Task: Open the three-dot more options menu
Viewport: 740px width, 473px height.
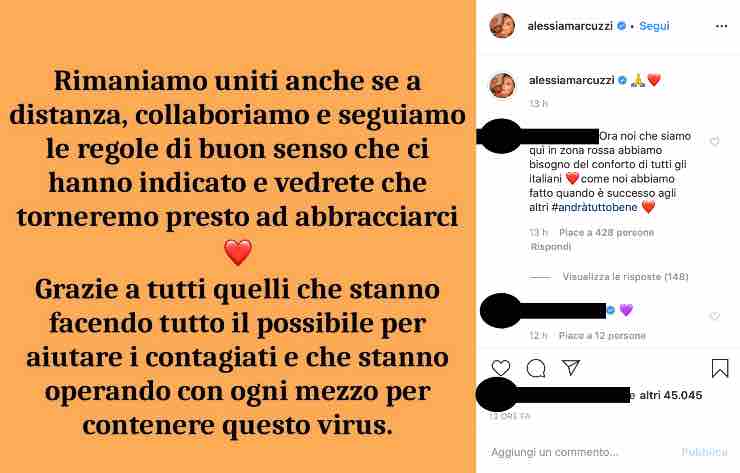Action: pos(721,26)
